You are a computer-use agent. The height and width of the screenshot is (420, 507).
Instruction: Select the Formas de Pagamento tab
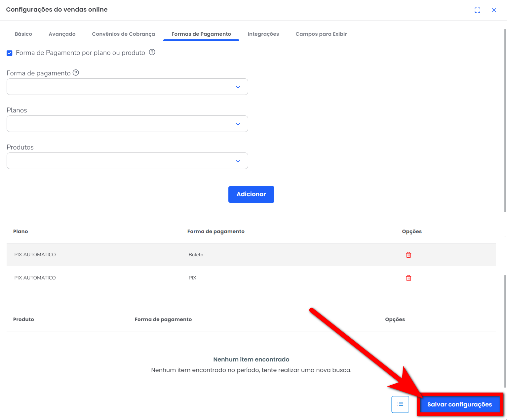(201, 34)
